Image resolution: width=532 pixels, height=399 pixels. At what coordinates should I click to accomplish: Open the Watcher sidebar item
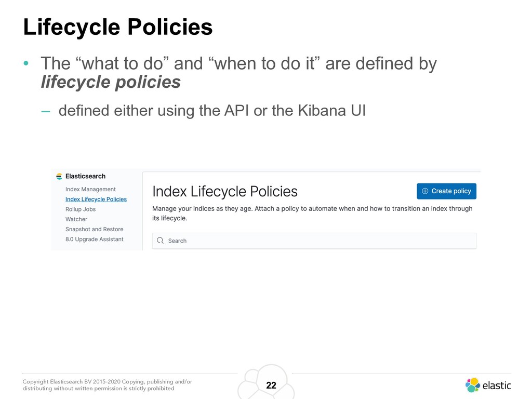coord(76,219)
